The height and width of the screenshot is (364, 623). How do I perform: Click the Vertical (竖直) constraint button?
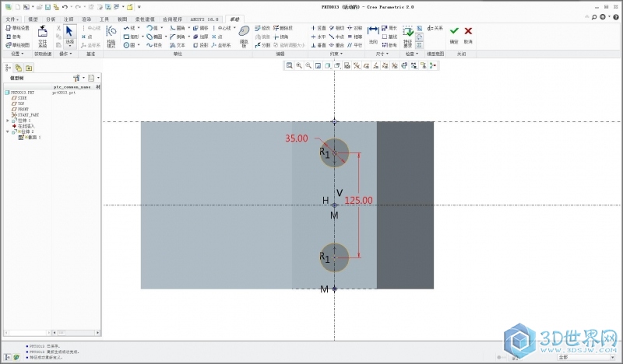pos(319,28)
